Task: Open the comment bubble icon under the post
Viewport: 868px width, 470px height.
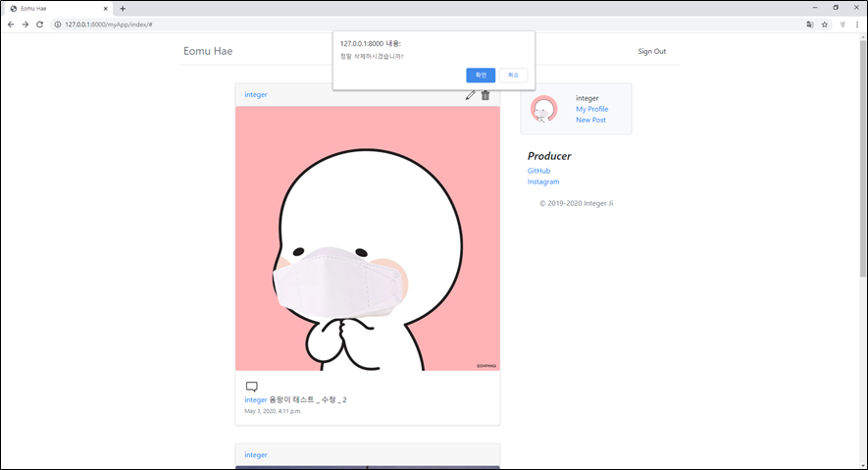Action: [251, 387]
